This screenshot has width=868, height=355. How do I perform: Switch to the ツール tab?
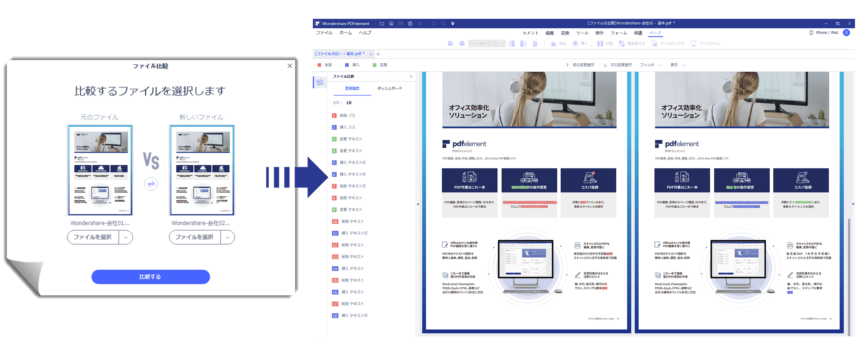[x=582, y=33]
